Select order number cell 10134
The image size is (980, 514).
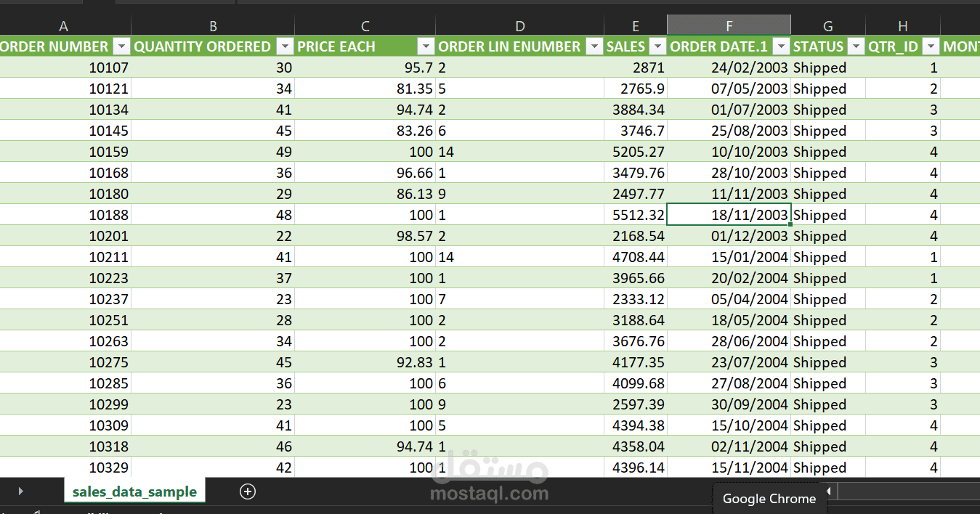click(x=65, y=110)
